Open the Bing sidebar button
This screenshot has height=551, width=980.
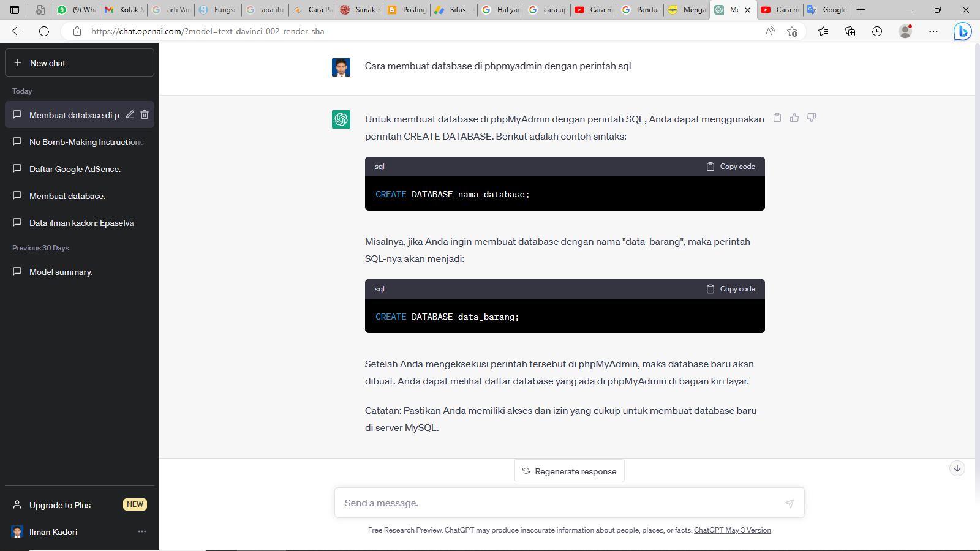point(962,31)
